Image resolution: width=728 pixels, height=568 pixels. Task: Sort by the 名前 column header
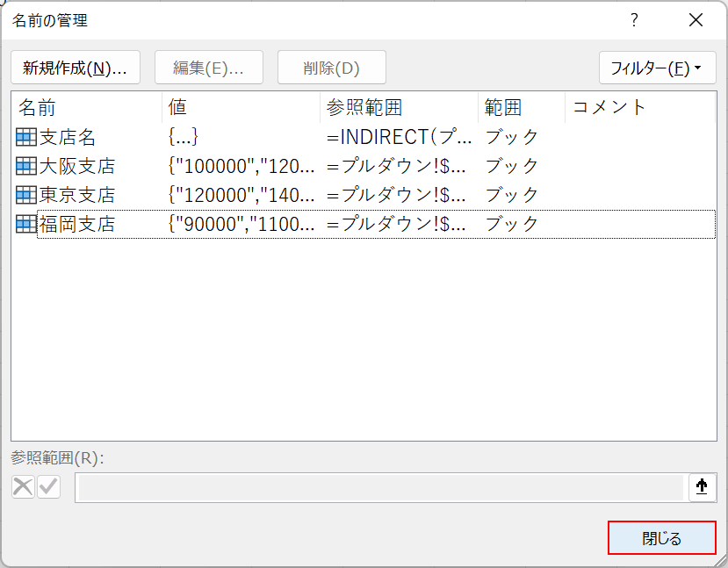pos(88,107)
